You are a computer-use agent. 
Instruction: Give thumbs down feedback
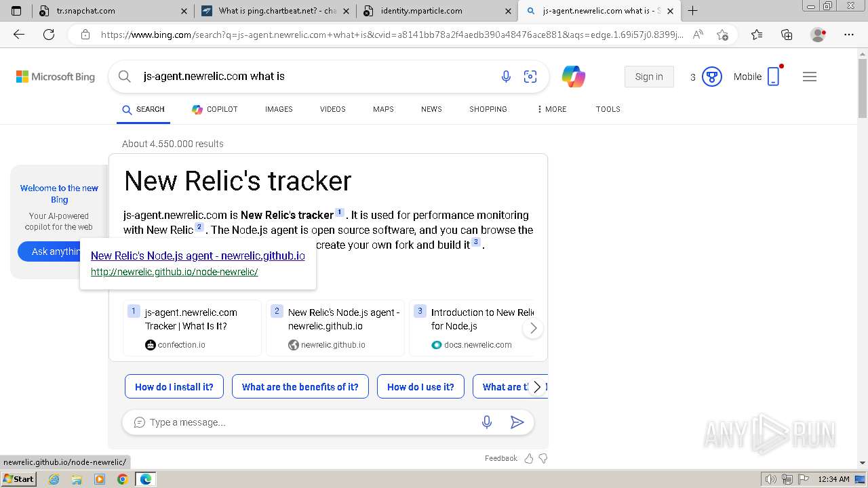(x=543, y=458)
